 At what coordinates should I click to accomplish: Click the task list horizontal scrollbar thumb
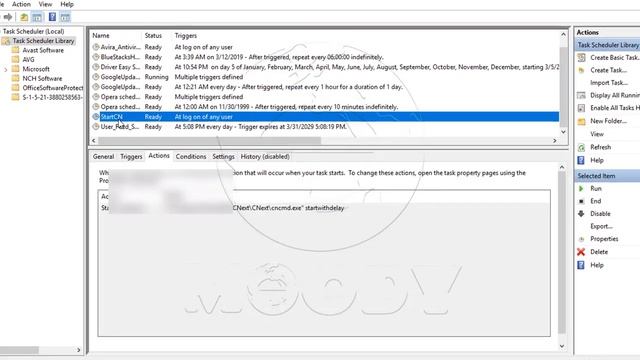click(209, 140)
